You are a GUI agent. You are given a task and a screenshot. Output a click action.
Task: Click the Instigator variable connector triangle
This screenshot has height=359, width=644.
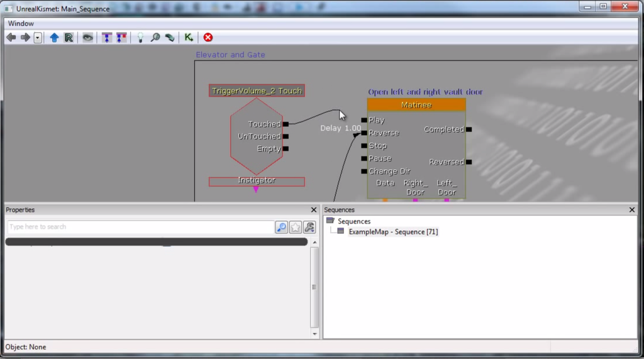[x=256, y=190]
